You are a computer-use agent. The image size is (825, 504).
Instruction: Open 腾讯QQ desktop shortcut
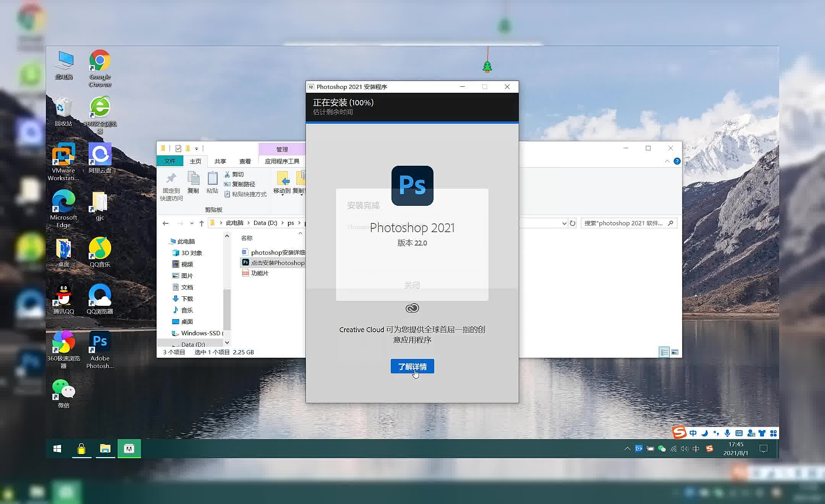64,299
